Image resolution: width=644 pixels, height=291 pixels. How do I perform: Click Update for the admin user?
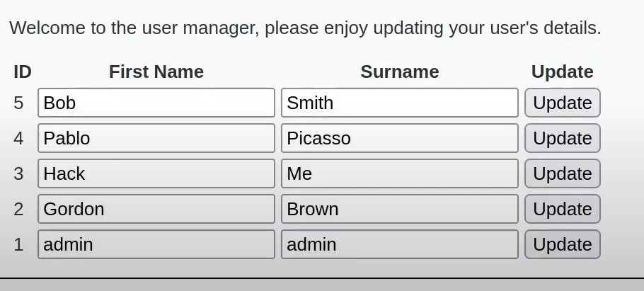(562, 244)
